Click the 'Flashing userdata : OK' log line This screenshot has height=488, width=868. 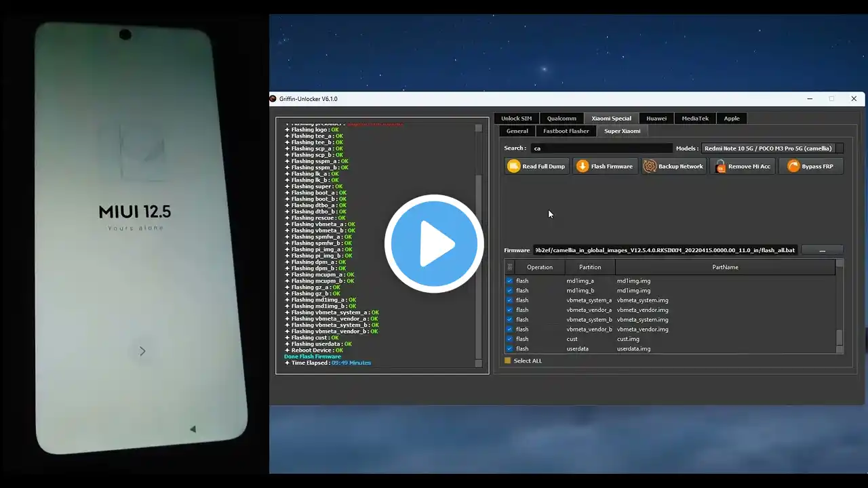319,344
